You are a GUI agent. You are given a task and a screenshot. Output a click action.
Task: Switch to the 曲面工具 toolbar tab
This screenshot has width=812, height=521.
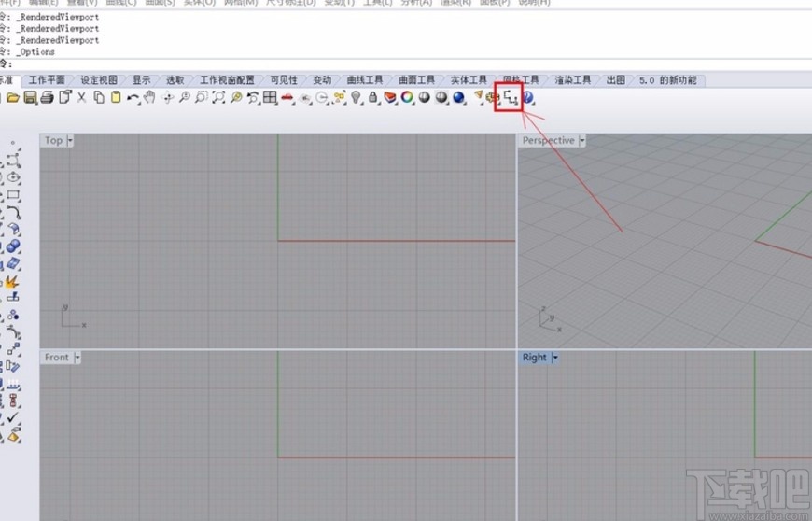(416, 79)
